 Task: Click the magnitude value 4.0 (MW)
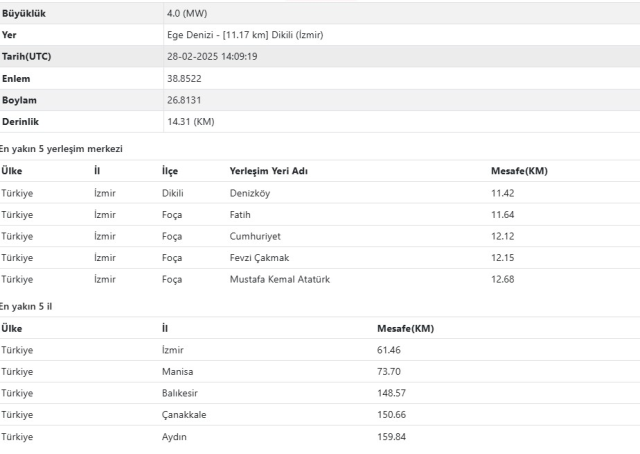tap(190, 13)
